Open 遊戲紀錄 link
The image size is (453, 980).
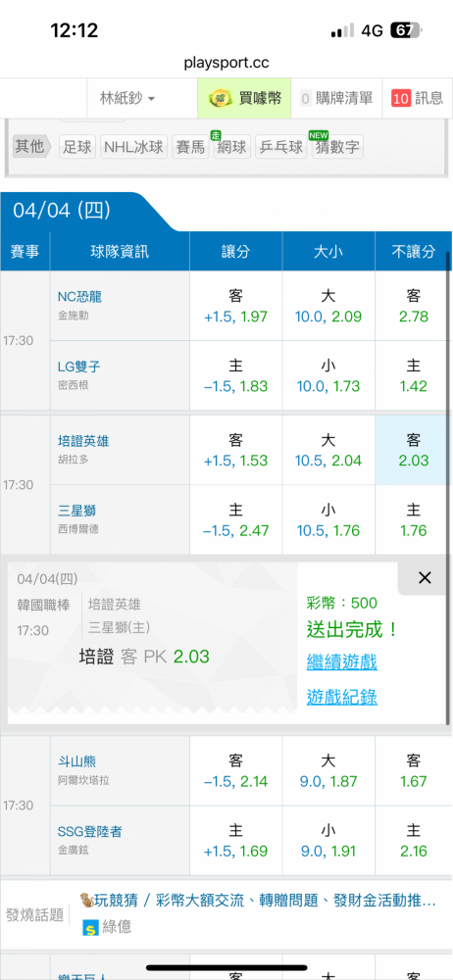click(341, 697)
